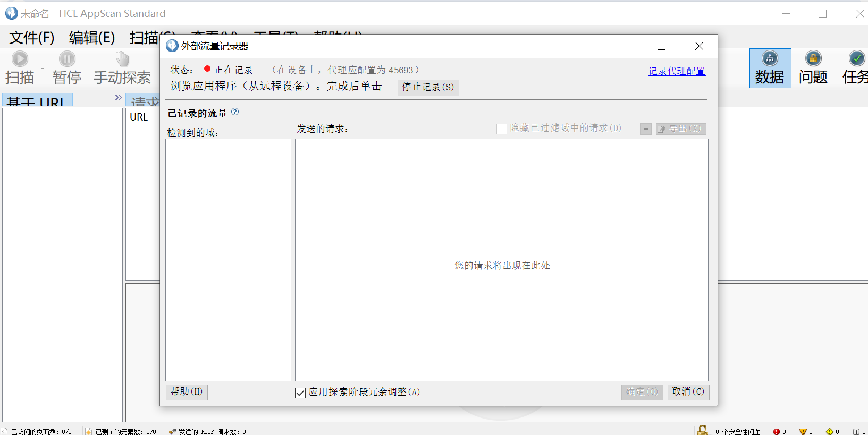Toggle 隐藏已过滤域中的请求 checkbox
The image size is (868, 435).
pos(501,129)
